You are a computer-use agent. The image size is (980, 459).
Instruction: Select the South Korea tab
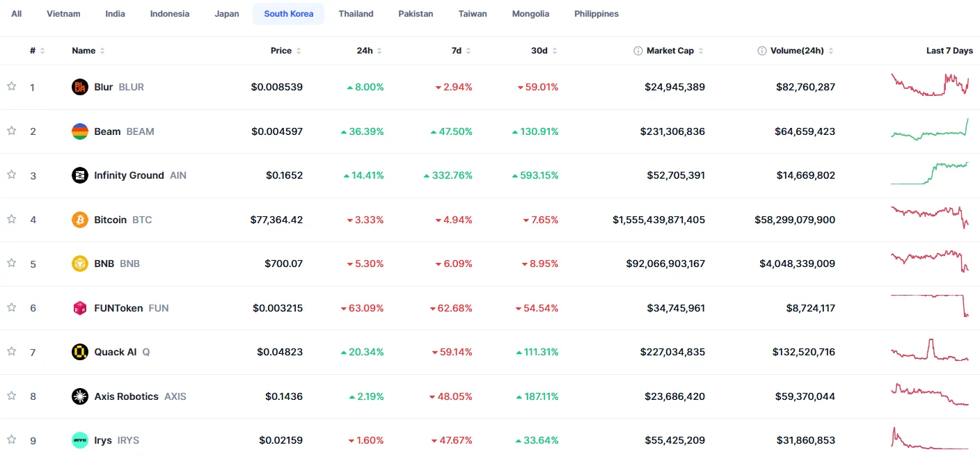[289, 14]
